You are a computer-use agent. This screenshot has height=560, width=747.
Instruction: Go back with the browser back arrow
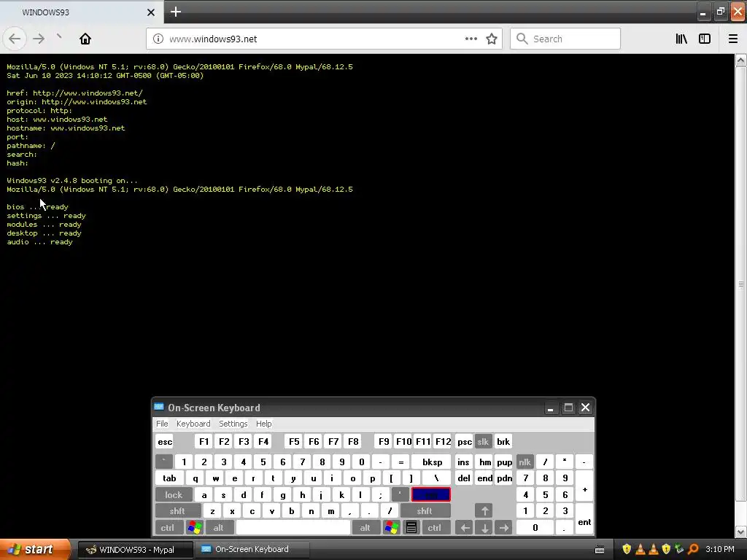tap(15, 39)
